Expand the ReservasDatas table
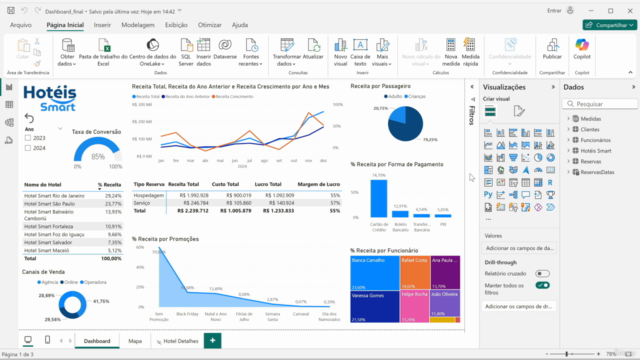Viewport: 640px width, 360px height. (568, 172)
